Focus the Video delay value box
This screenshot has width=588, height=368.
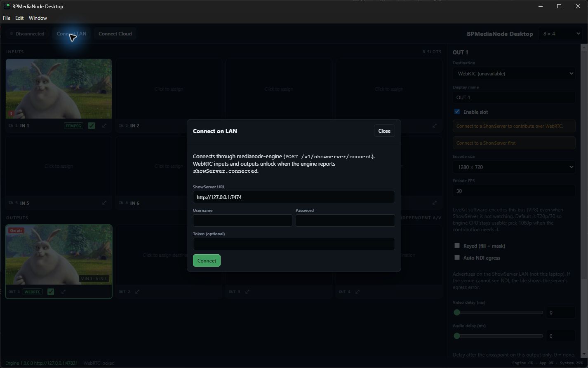[x=560, y=312]
